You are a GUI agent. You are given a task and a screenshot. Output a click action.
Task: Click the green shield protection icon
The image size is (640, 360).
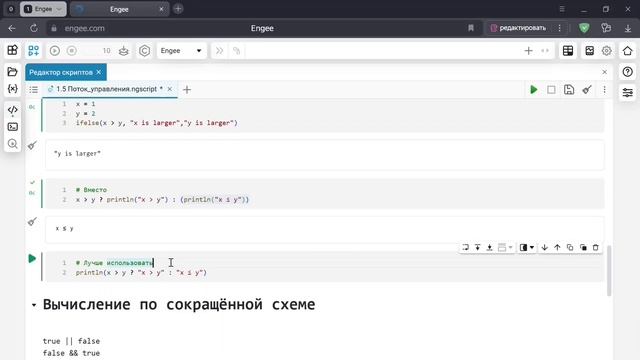coord(584,28)
